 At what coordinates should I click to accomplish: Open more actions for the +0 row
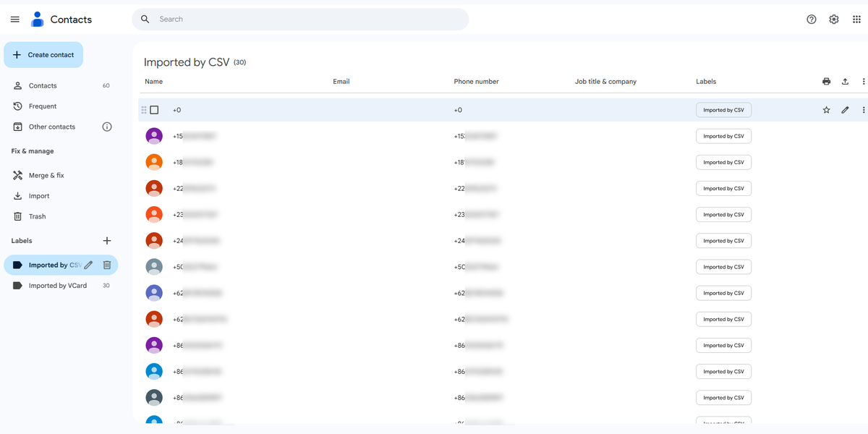tap(864, 110)
